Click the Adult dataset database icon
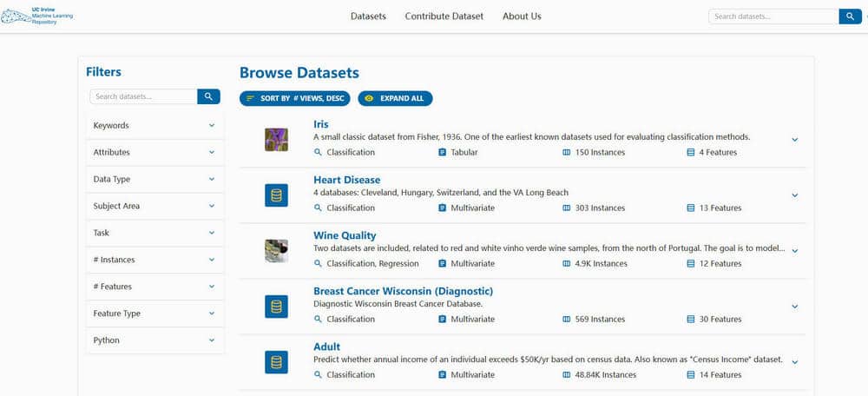The image size is (868, 396). pyautogui.click(x=276, y=361)
